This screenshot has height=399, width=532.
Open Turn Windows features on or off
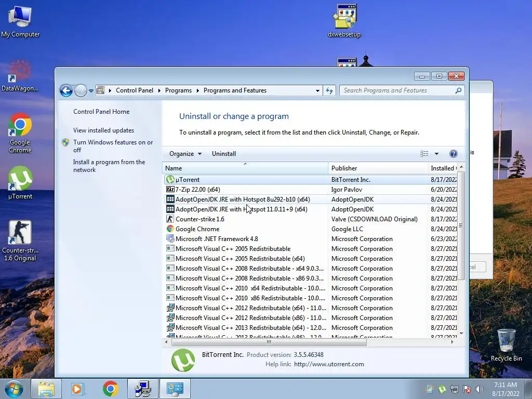coord(113,146)
